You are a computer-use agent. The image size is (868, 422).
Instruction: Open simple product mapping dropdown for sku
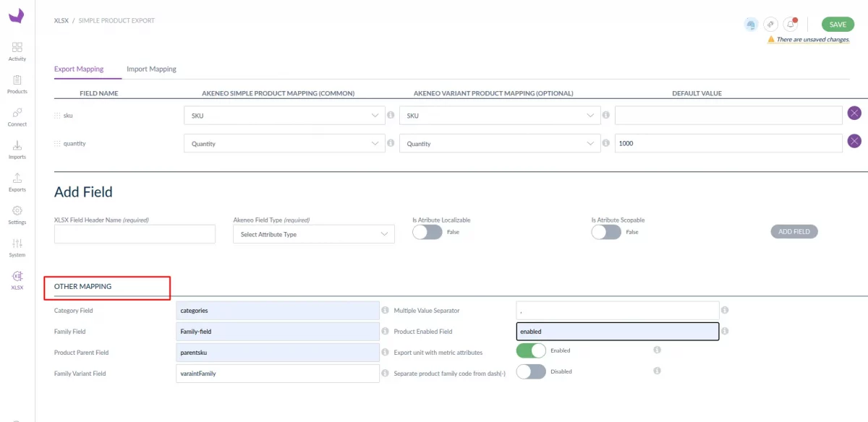point(284,116)
